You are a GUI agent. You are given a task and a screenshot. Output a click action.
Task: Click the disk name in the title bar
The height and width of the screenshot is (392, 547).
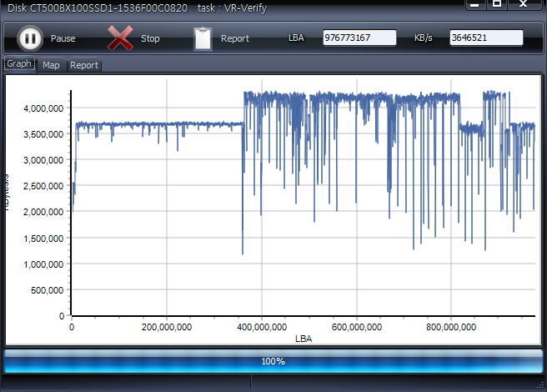(x=94, y=6)
